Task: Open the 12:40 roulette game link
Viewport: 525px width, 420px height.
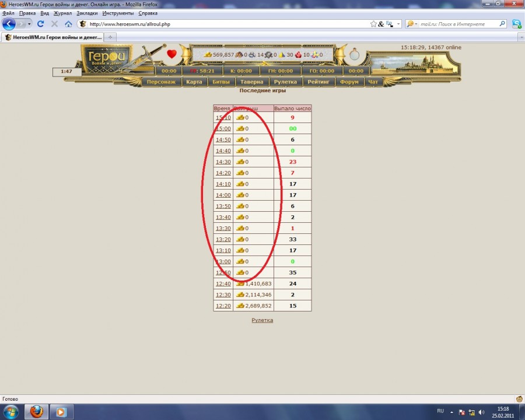Action: 223,284
